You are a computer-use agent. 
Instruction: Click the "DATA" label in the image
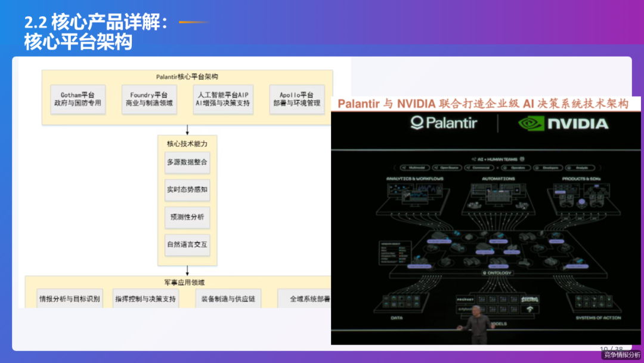(x=397, y=318)
